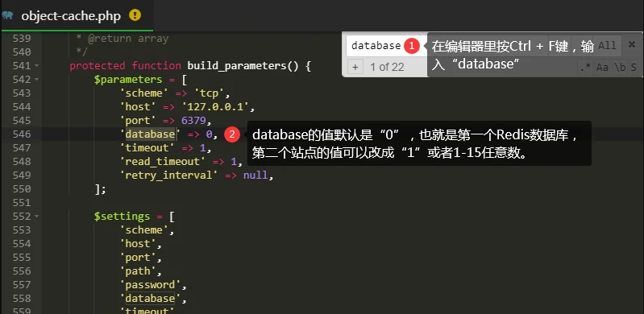This screenshot has width=644, height=314.
Task: Click the 'path' entry on line 556
Action: 138,271
